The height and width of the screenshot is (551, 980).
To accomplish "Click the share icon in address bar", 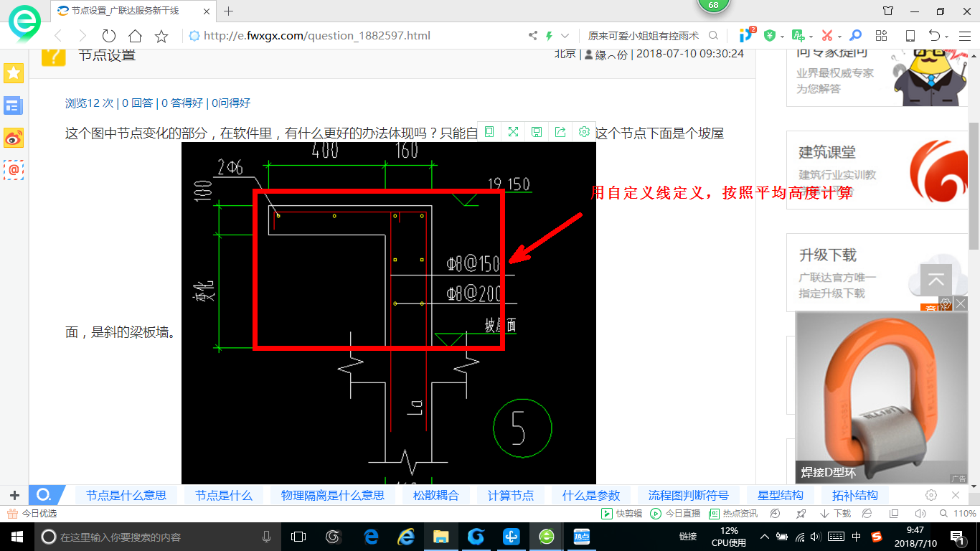I will tap(533, 36).
